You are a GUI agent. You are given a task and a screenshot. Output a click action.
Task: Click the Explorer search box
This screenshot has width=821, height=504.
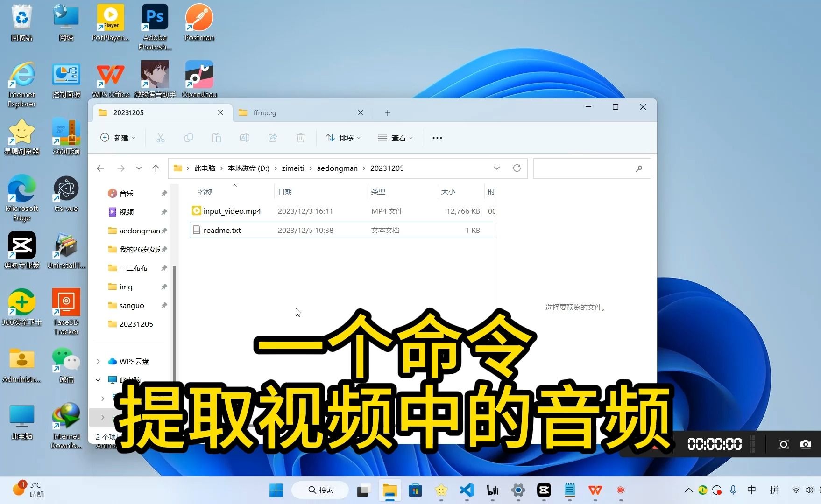(x=592, y=168)
